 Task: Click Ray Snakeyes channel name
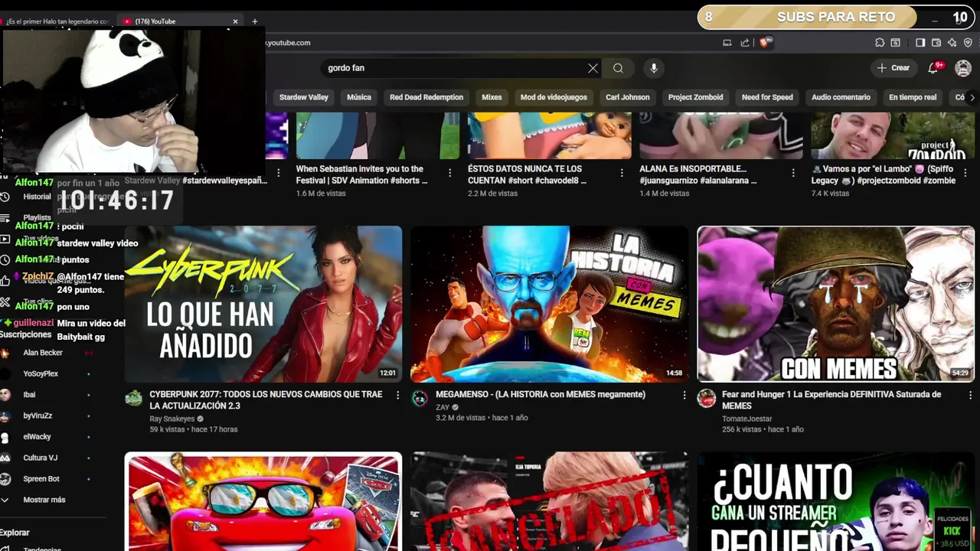[x=172, y=419]
